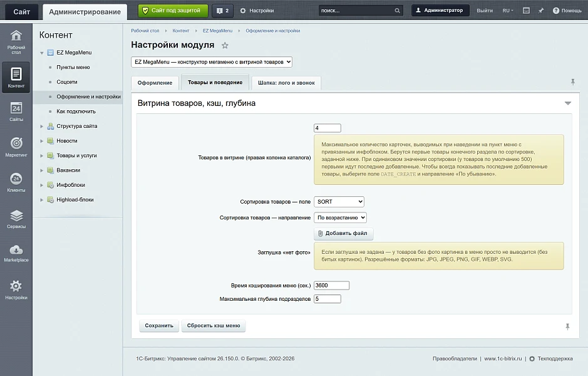This screenshot has width=588, height=376.
Task: Open Соцсети in the tree
Action: [x=67, y=82]
